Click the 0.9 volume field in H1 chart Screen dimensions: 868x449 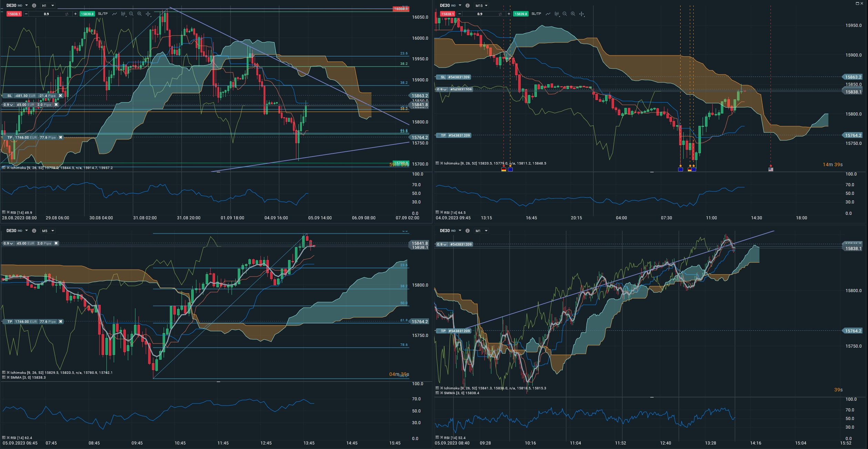pyautogui.click(x=46, y=14)
